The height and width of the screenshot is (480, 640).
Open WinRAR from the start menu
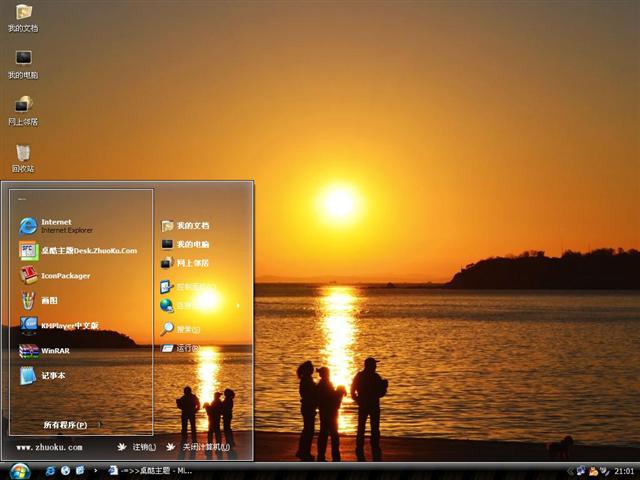(x=53, y=351)
